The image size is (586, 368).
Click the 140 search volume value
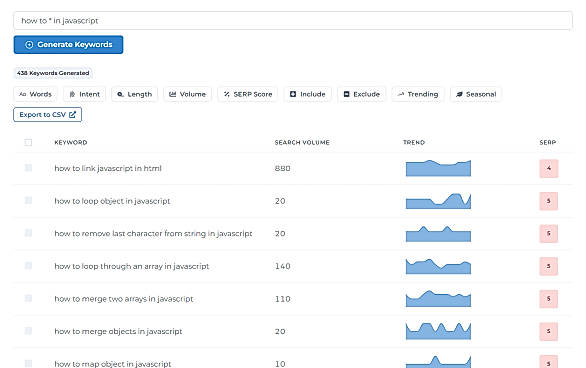pos(283,266)
